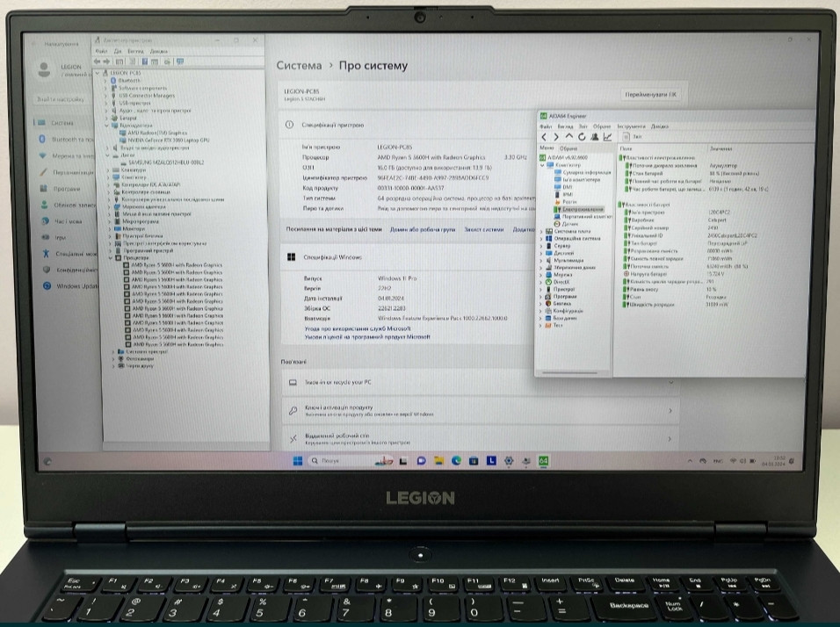This screenshot has height=627, width=840.
Task: Expand the Bluetooth node in Device Manager
Action: pos(106,81)
